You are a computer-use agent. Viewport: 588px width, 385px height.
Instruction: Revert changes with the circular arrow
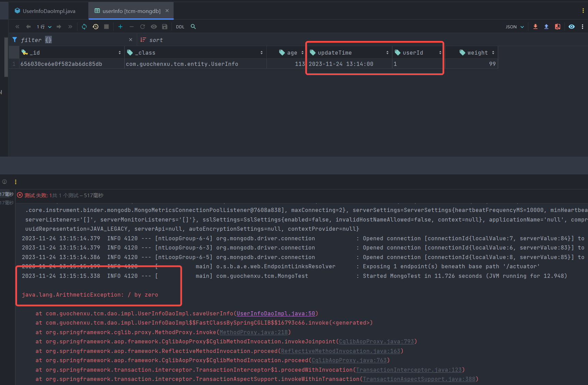pos(143,27)
